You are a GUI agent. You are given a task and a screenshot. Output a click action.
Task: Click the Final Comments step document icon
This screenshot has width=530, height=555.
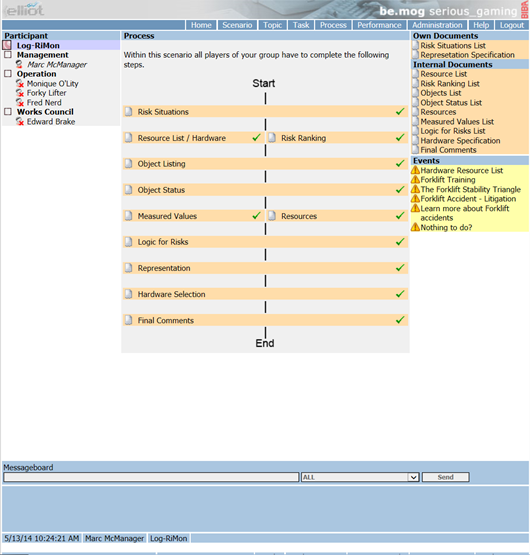[x=129, y=320]
